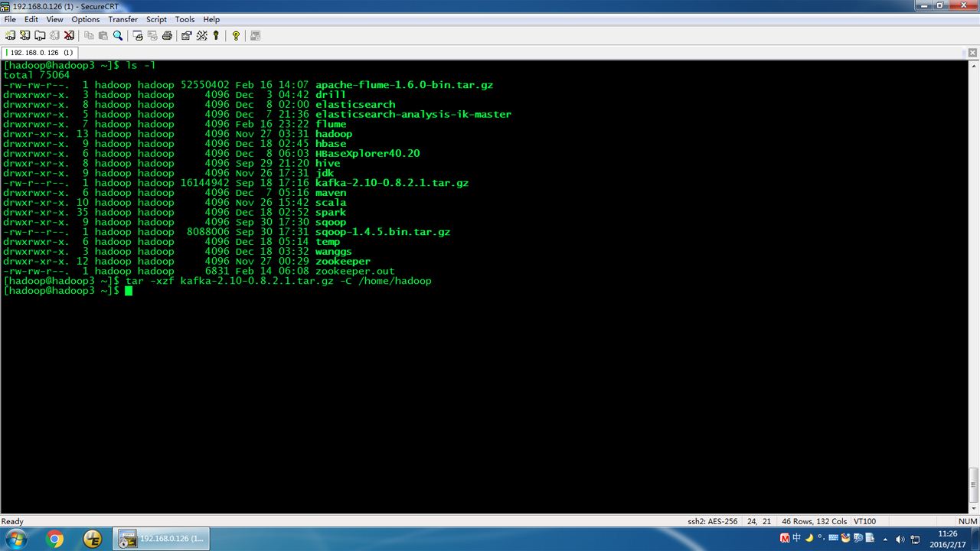The width and height of the screenshot is (980, 551).
Task: Click the Disconnect red X icon
Action: [x=69, y=35]
